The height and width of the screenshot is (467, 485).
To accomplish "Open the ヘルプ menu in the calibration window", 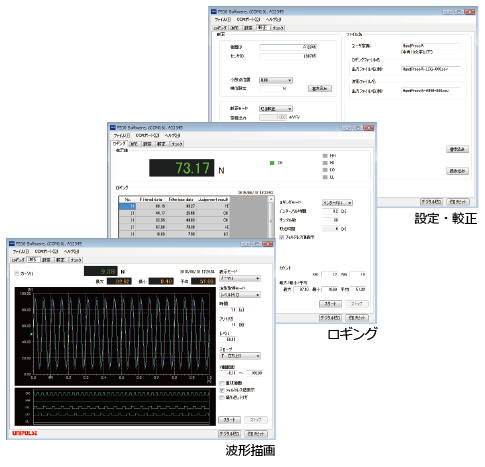I will coord(273,20).
